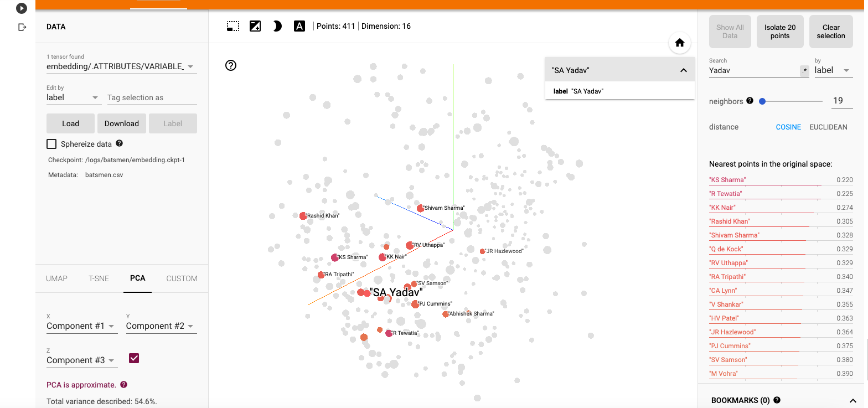Viewport: 868px width, 408px height.
Task: Click the edit current selection icon
Action: (255, 26)
